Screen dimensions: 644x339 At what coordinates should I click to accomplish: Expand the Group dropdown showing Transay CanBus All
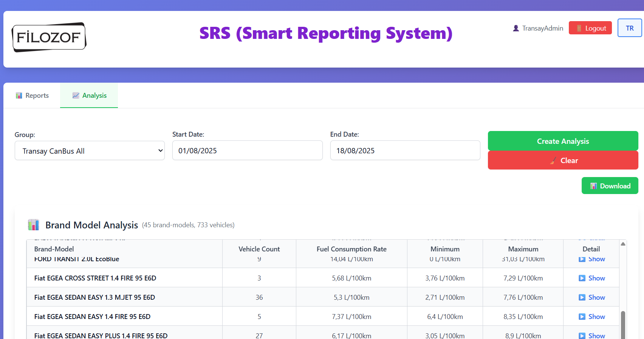tap(90, 151)
